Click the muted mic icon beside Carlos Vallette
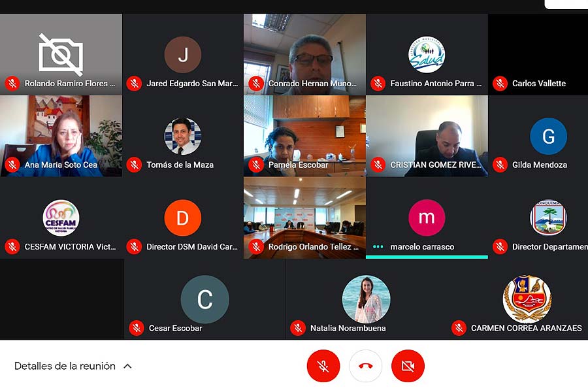Image resolution: width=588 pixels, height=392 pixels. coord(500,83)
